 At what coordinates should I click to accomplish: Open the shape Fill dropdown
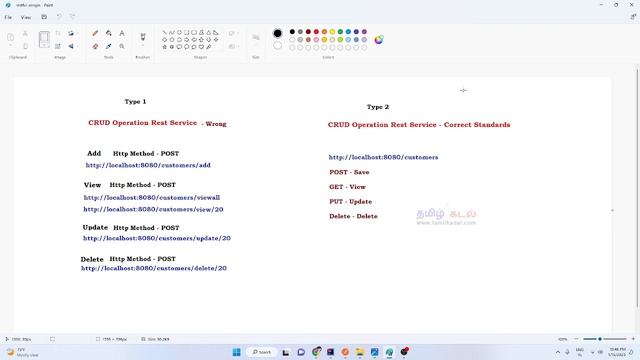pos(233,47)
